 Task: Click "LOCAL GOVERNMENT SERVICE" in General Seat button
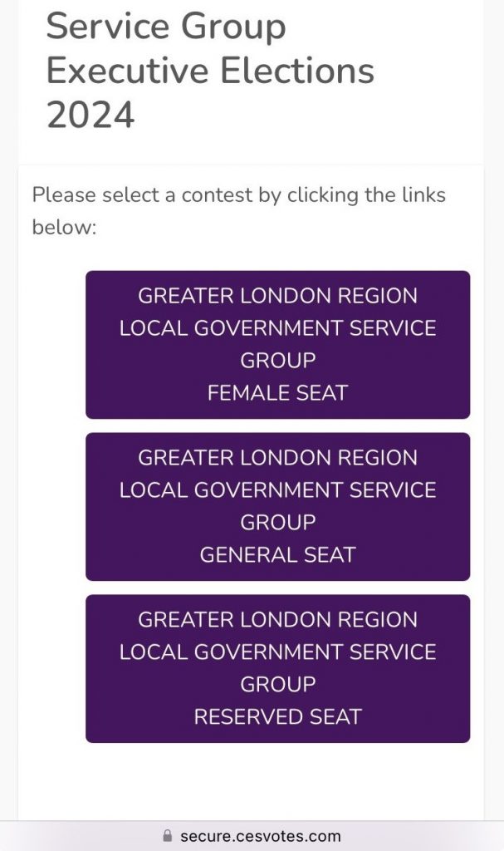click(277, 490)
